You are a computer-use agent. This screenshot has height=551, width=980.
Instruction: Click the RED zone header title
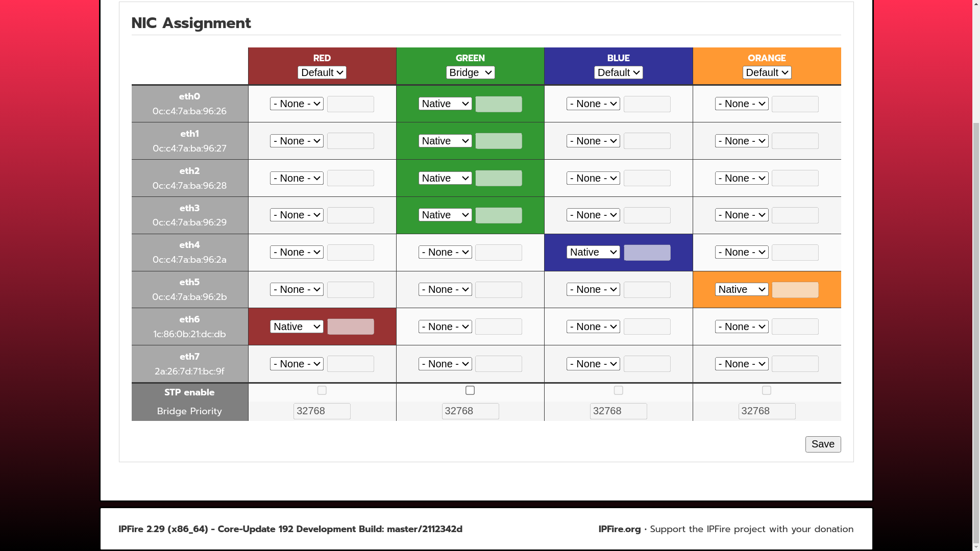click(322, 58)
